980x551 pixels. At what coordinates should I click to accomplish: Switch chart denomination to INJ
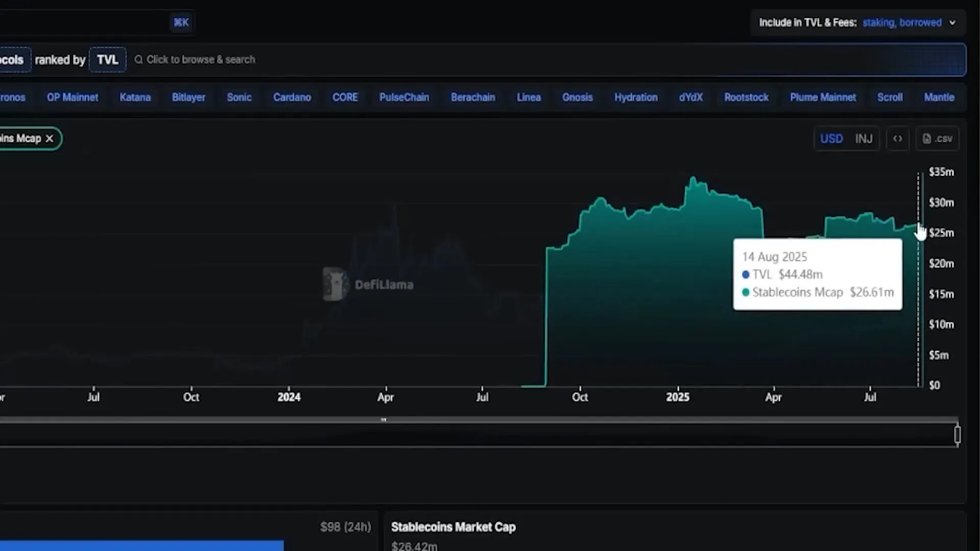point(864,139)
